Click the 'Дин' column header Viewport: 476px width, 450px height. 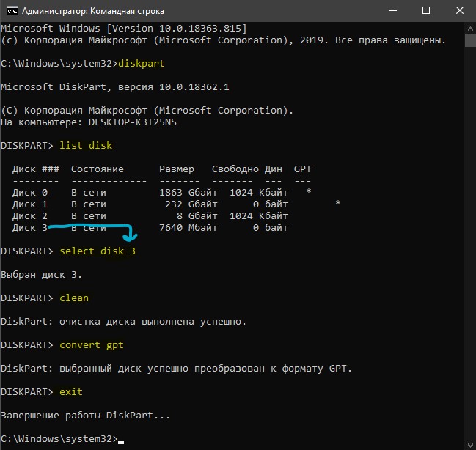coord(274,169)
